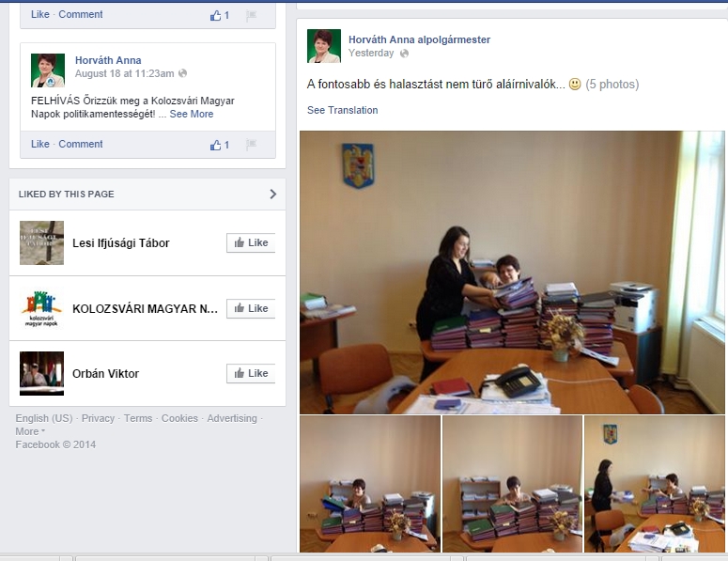Expand the Liked By This Page chevron

click(272, 195)
